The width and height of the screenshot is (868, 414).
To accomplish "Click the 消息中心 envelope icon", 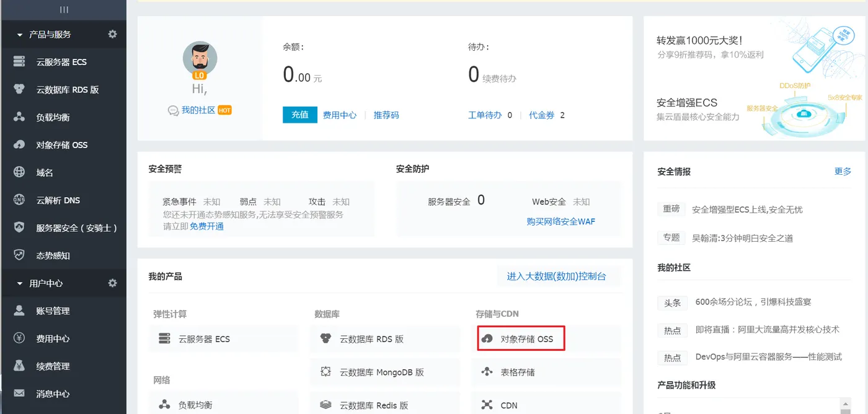I will point(19,394).
